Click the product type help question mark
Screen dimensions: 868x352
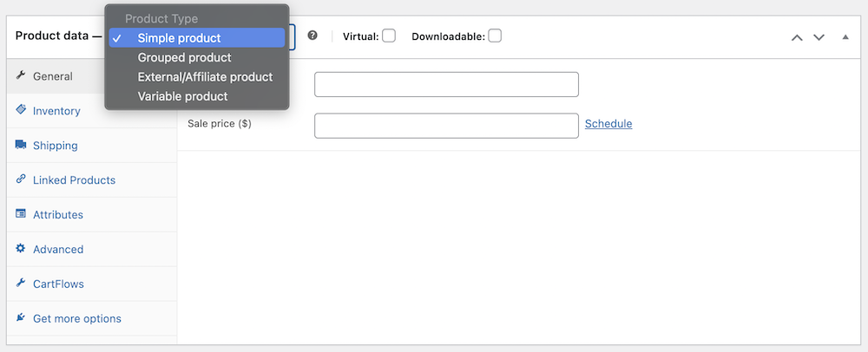coord(312,36)
